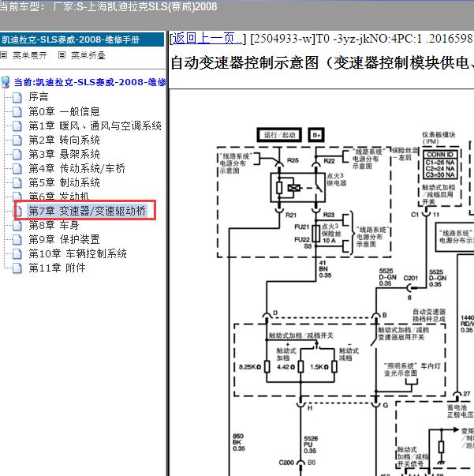Screen dimensions: 474x476
Task: Open 第8章 车身
Action: click(x=54, y=225)
